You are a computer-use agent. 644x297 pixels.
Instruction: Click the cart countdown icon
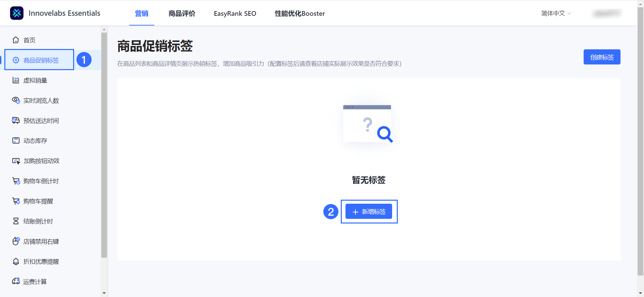coord(16,181)
